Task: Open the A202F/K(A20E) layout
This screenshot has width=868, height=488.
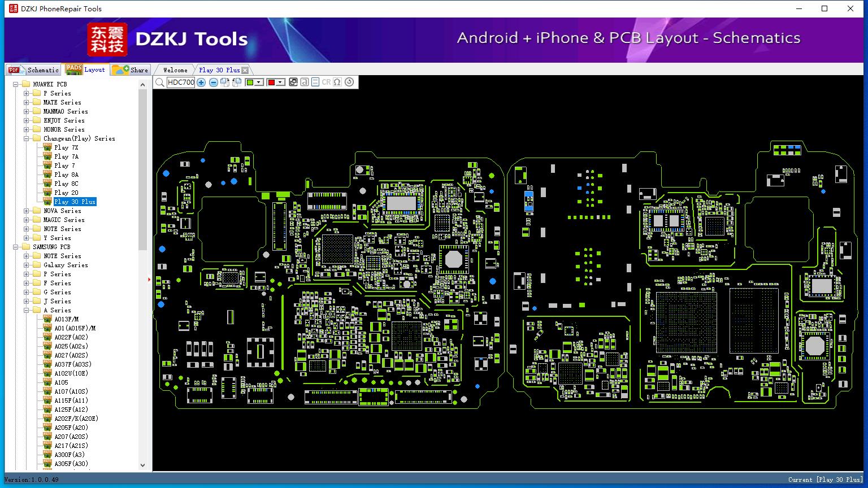Action: [x=76, y=419]
